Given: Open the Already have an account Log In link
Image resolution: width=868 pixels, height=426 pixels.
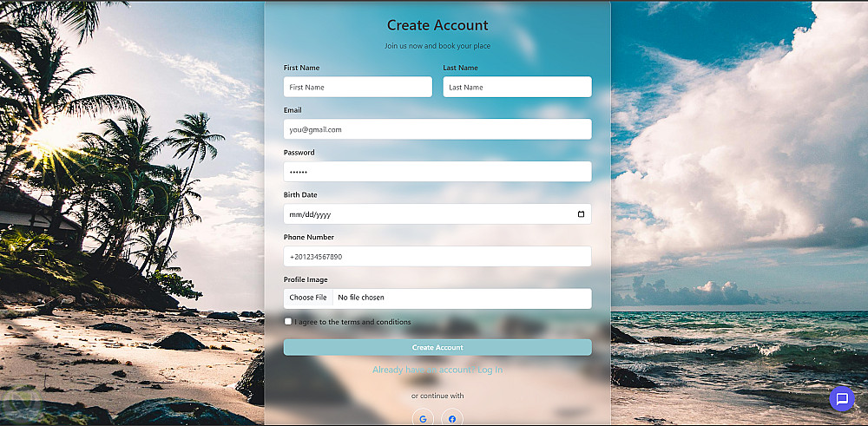Looking at the screenshot, I should coord(437,370).
